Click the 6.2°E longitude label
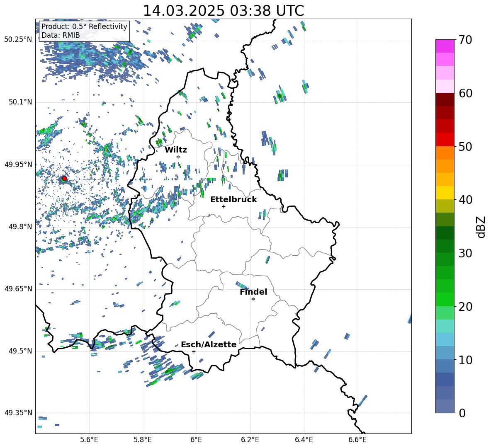 click(x=250, y=440)
